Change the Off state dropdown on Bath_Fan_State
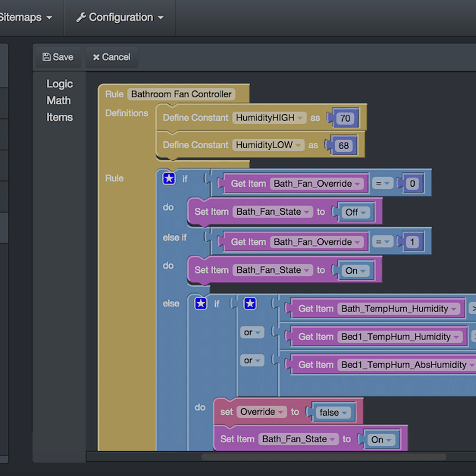The height and width of the screenshot is (476, 476). tap(362, 212)
